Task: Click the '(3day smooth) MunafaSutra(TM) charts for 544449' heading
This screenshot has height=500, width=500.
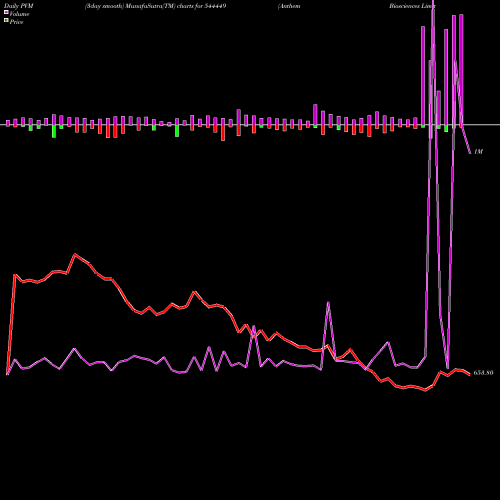Action: click(155, 6)
